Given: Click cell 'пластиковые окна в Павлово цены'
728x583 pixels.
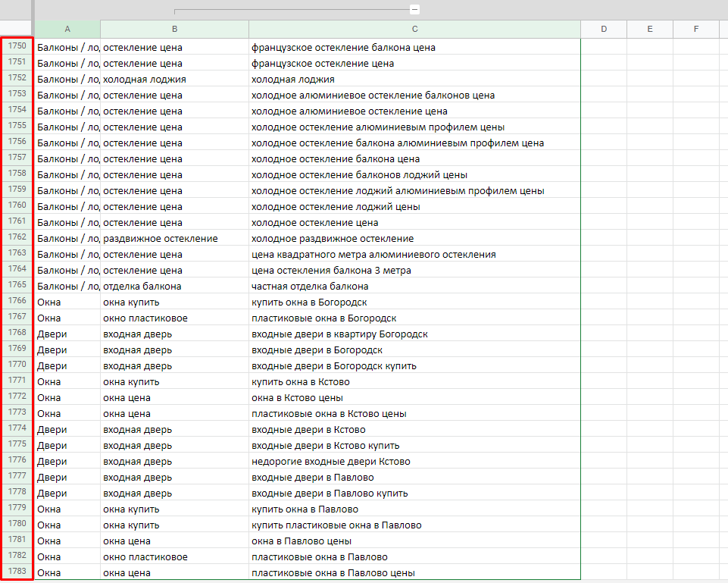Looking at the screenshot, I should tap(414, 573).
